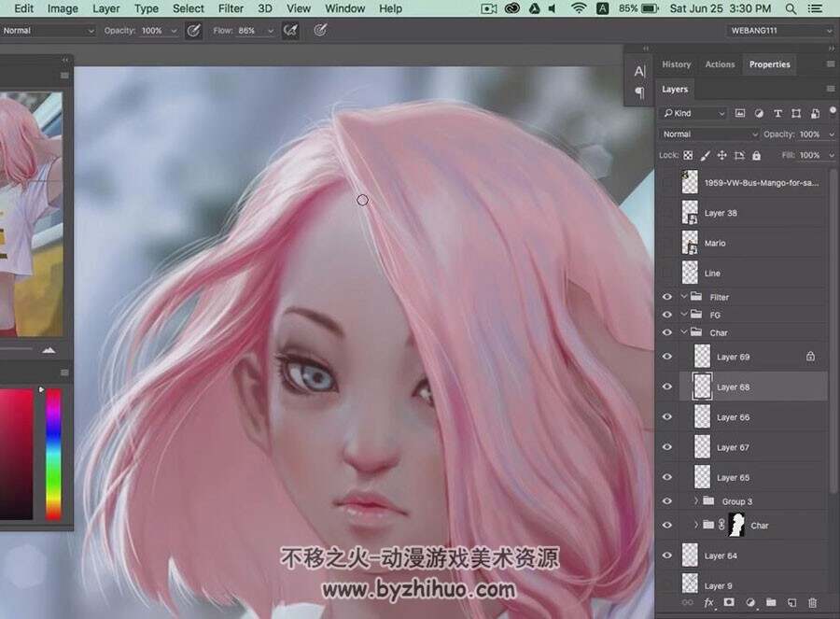The height and width of the screenshot is (619, 840).
Task: Click link layers icon at panel bottom
Action: [687, 602]
